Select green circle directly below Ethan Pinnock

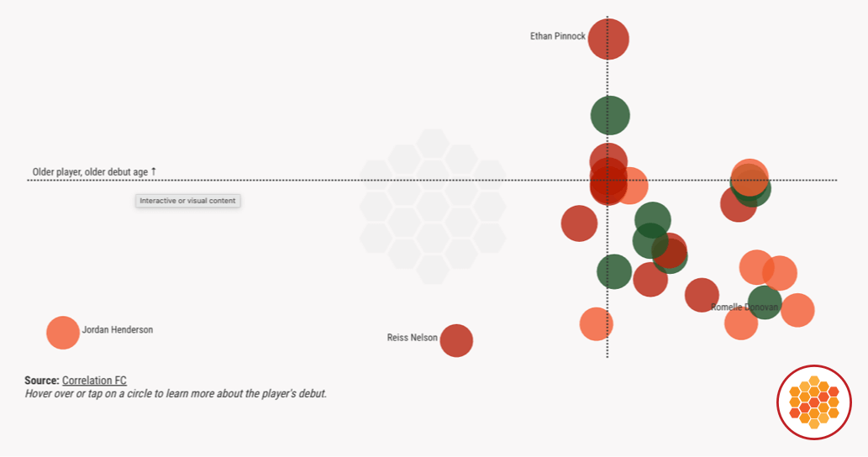[x=609, y=115]
